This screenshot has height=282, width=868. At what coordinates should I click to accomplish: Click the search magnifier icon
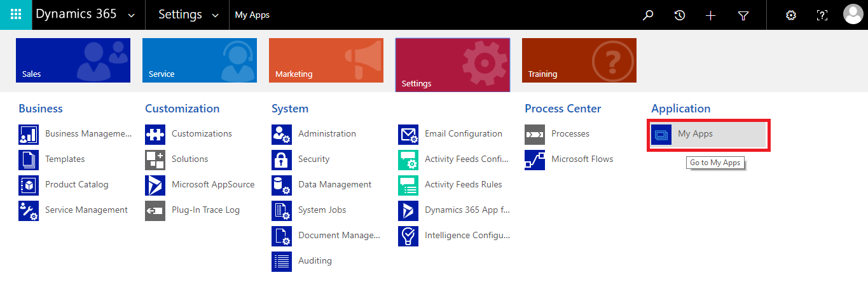coord(648,15)
